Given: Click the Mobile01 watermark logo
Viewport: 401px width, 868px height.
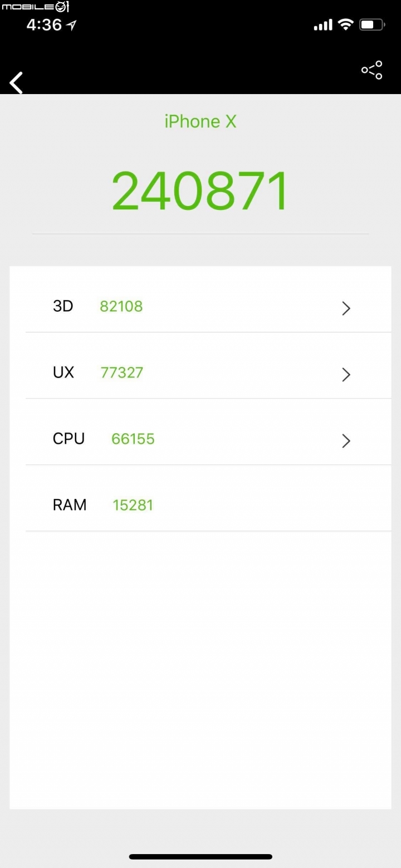Looking at the screenshot, I should coord(35,7).
